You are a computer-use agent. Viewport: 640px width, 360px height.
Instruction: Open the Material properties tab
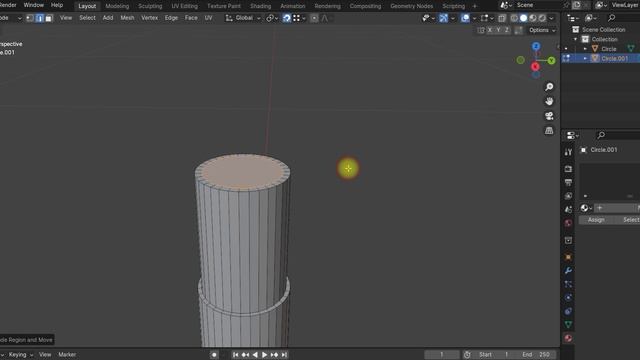coord(568,338)
